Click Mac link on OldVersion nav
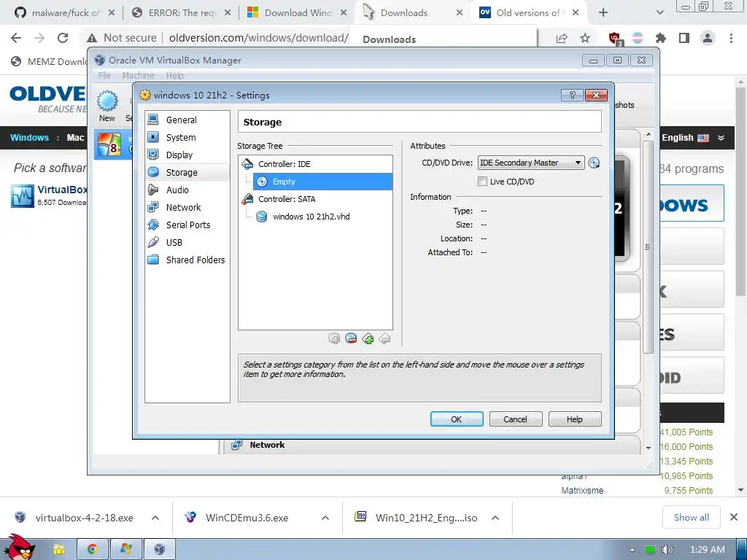 pyautogui.click(x=75, y=138)
